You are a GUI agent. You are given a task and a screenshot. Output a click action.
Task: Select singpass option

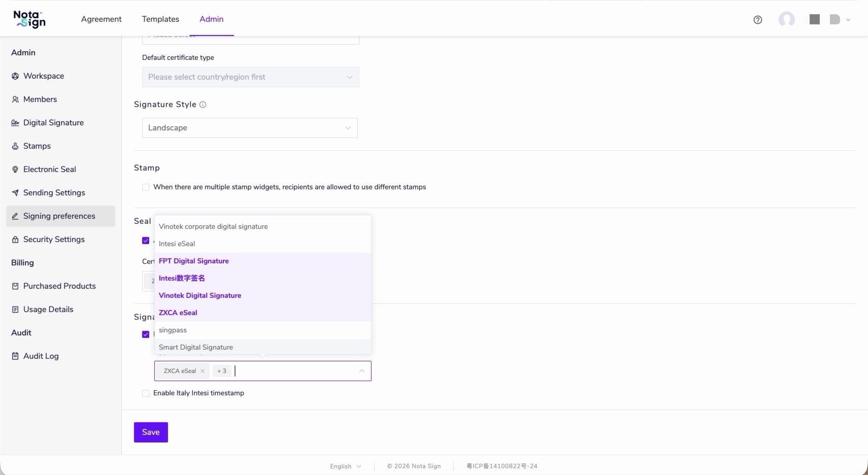263,330
